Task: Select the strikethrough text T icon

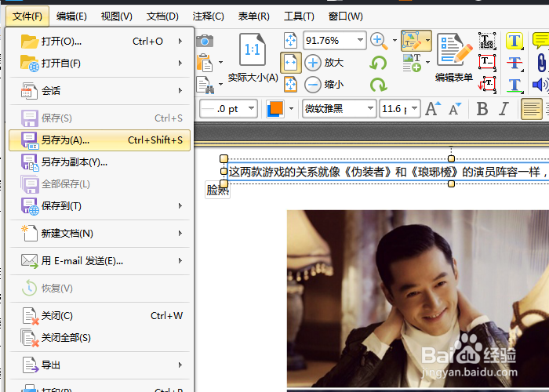Action: point(514,63)
